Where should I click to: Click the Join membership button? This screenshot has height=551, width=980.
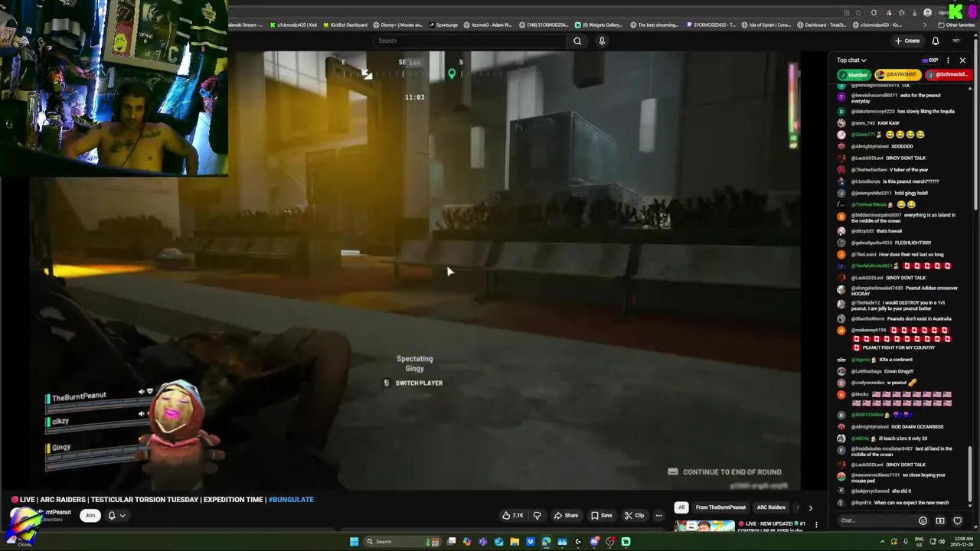point(90,515)
